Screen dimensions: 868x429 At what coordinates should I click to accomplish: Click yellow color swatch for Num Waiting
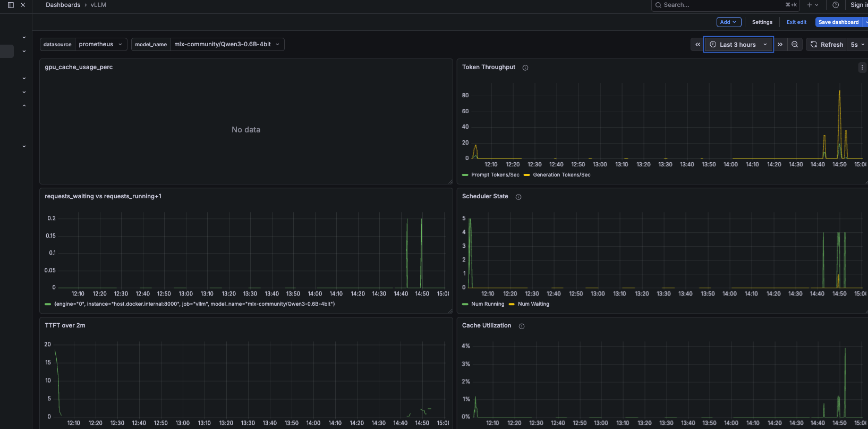click(x=512, y=304)
